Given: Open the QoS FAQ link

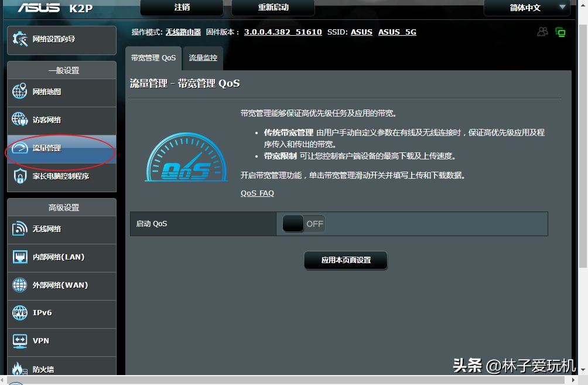Looking at the screenshot, I should tap(257, 193).
